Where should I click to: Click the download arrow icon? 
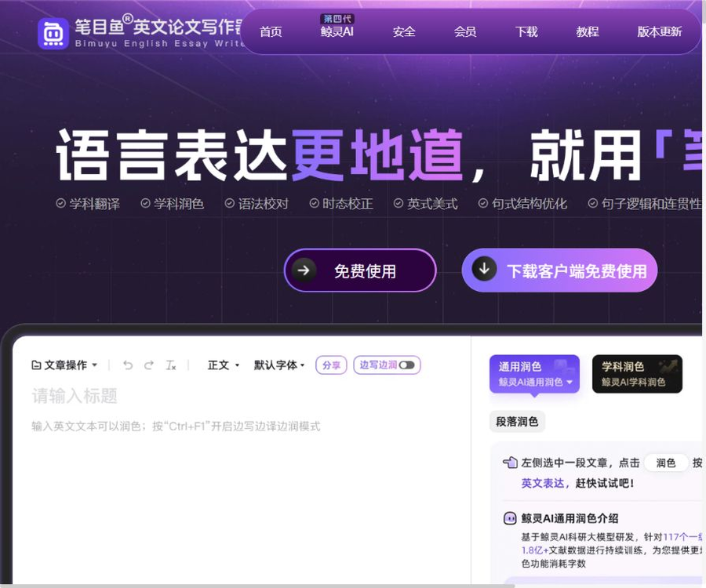pyautogui.click(x=484, y=269)
